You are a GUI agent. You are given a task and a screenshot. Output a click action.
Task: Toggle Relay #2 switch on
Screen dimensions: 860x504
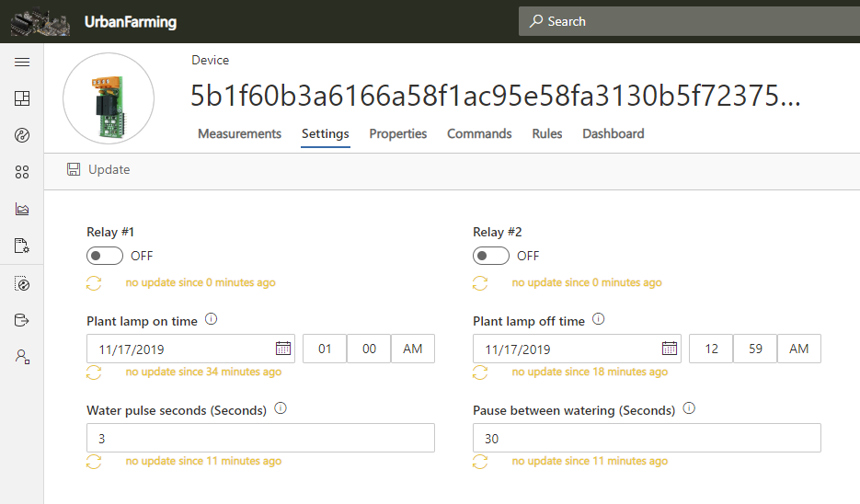(x=491, y=256)
